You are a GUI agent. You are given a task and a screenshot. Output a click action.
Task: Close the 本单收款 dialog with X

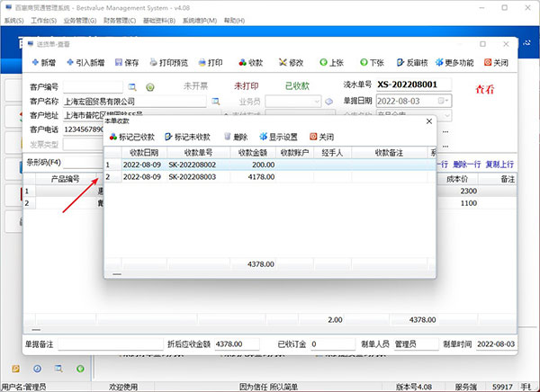[x=429, y=121]
